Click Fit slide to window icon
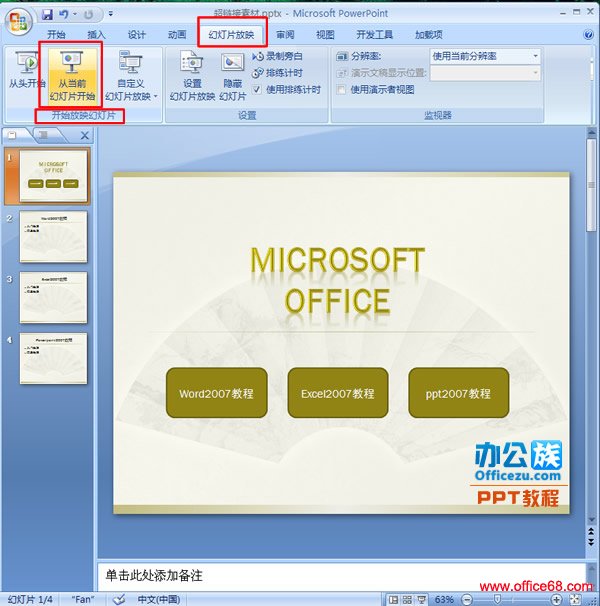Screen dimensions: 600x606 point(575,599)
